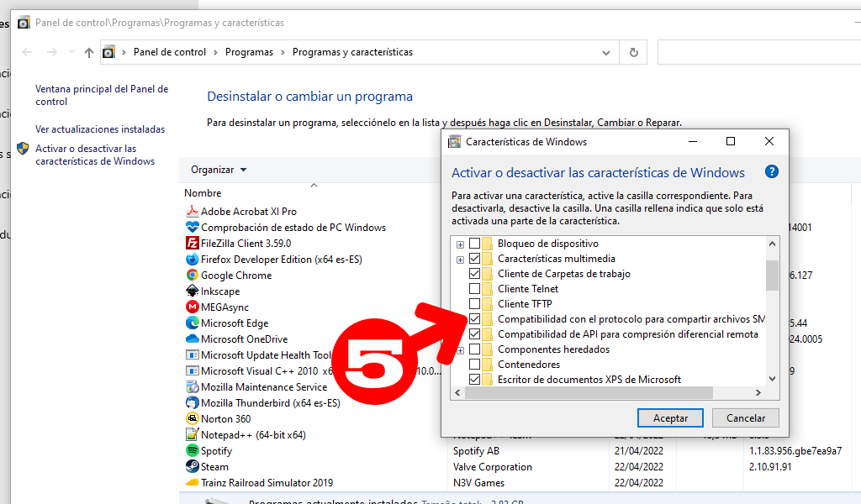861x504 pixels.
Task: Click the Inkscape program icon
Action: click(192, 291)
